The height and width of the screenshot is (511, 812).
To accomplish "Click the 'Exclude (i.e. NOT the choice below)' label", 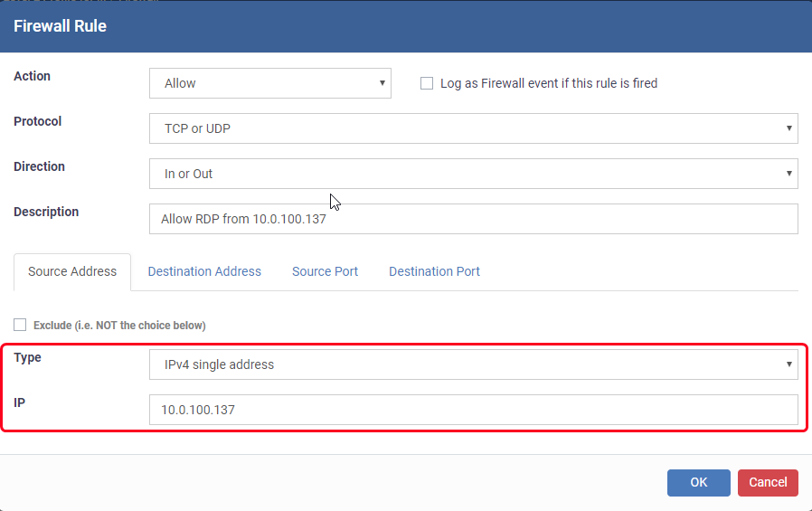I will [119, 325].
